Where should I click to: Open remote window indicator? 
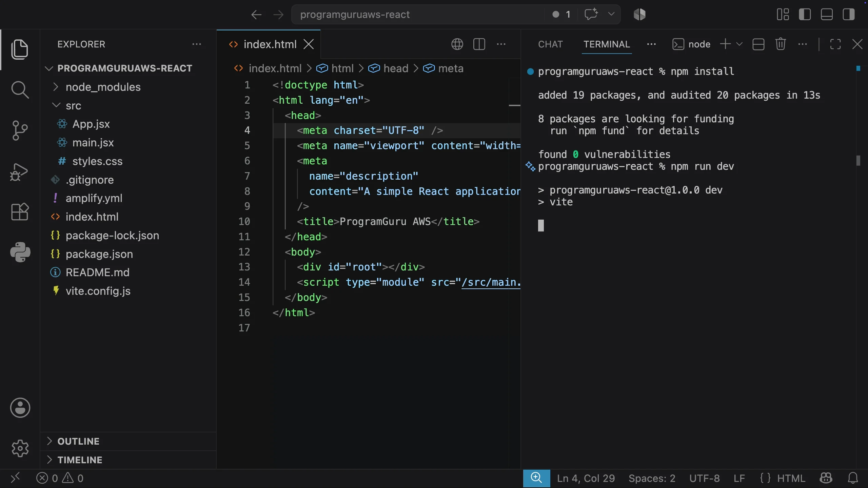[x=15, y=478]
